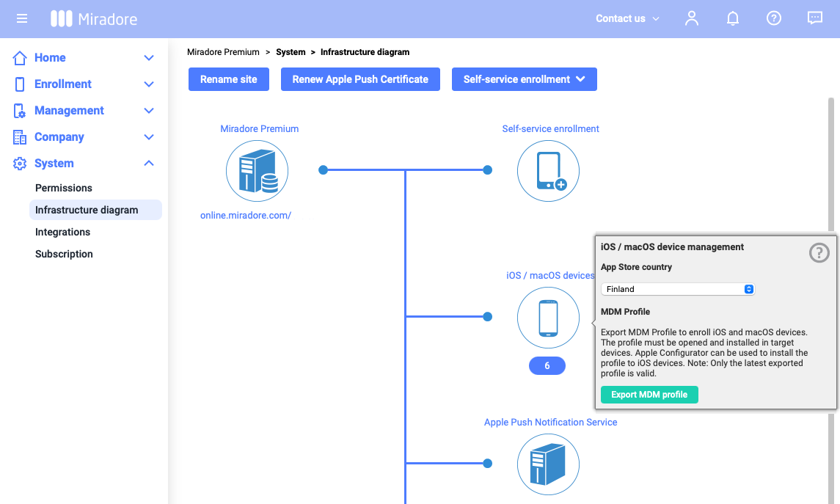Click the iOS / macOS devices label
Image resolution: width=840 pixels, height=504 pixels.
pyautogui.click(x=550, y=276)
